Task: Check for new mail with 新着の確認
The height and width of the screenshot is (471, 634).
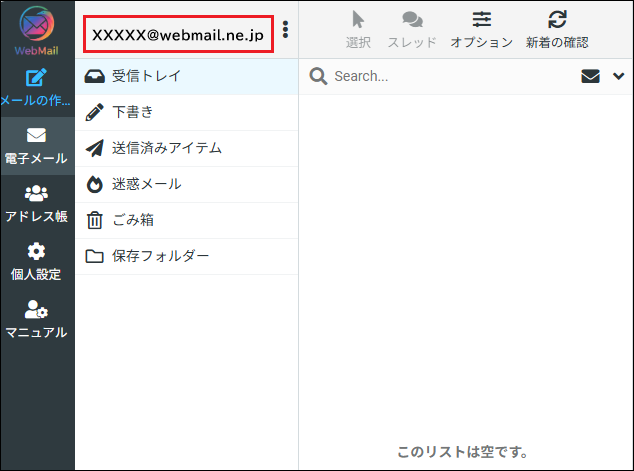Action: coord(557,29)
